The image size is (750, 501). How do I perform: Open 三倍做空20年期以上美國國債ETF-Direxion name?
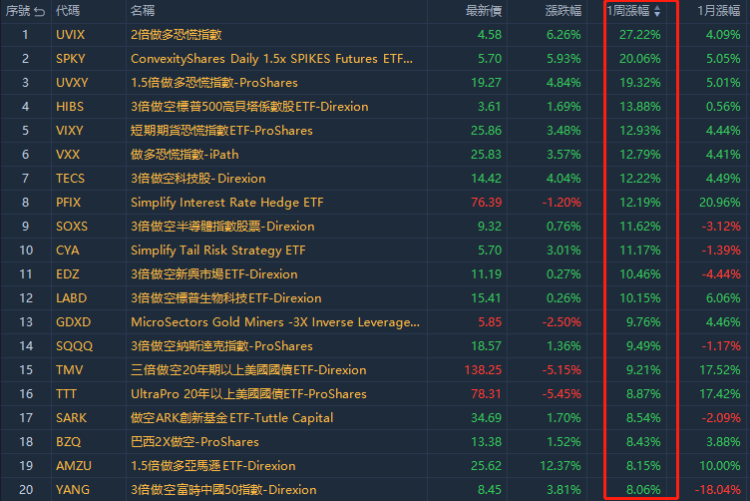[249, 370]
